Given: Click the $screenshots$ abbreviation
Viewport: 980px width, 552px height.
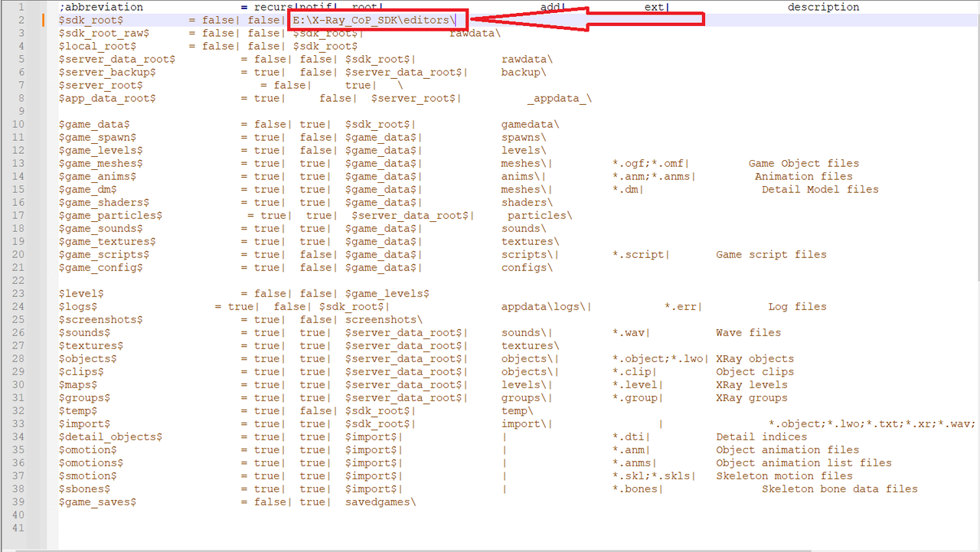Looking at the screenshot, I should click(101, 319).
